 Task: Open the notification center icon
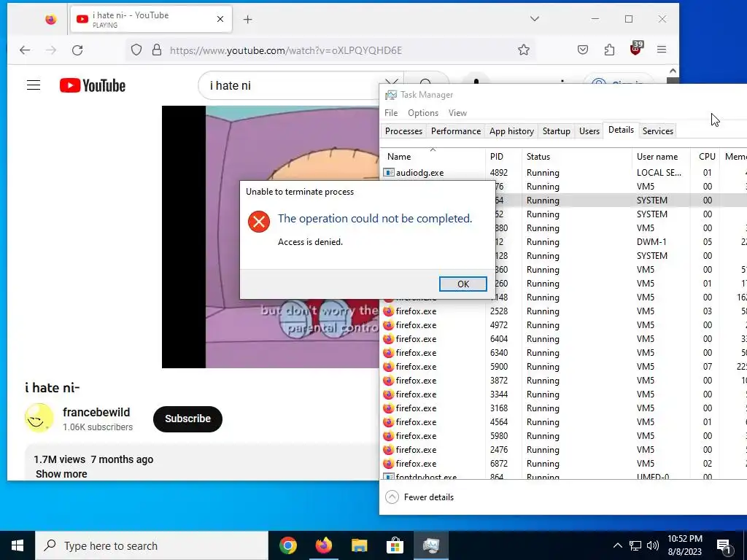[x=724, y=545]
